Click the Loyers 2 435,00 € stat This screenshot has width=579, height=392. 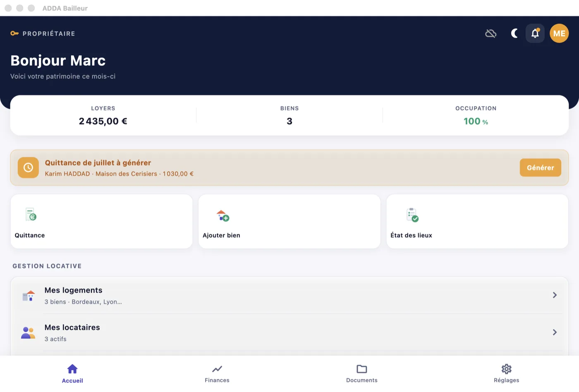coord(103,115)
